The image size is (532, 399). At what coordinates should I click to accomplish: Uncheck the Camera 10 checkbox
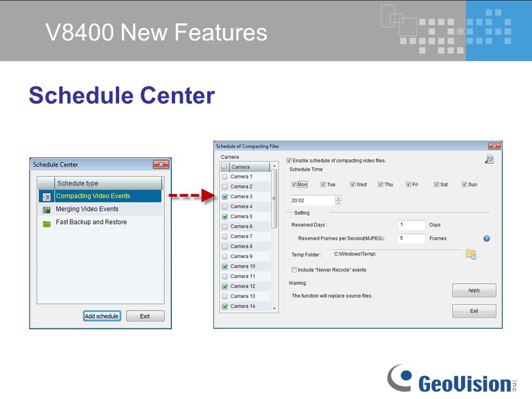[x=224, y=267]
